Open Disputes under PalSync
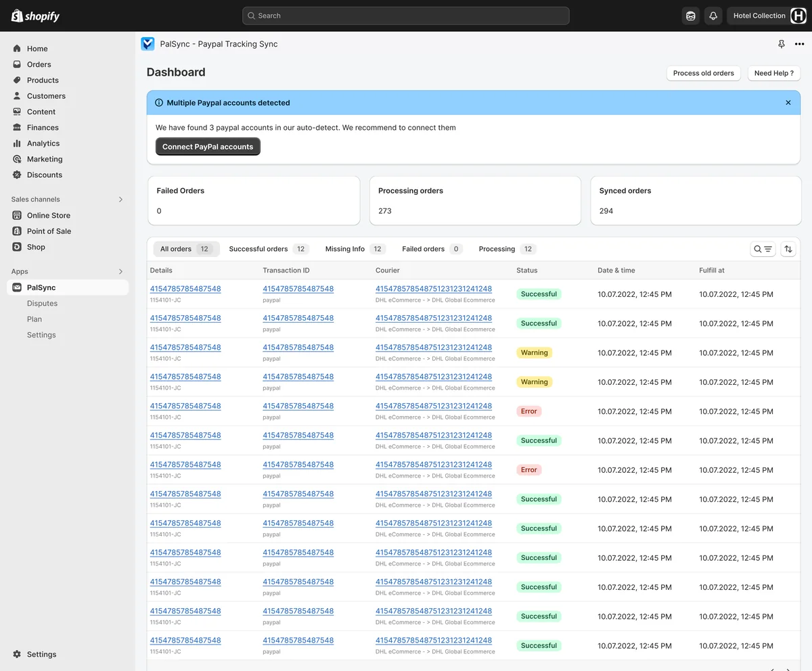The width and height of the screenshot is (812, 671). 42,303
